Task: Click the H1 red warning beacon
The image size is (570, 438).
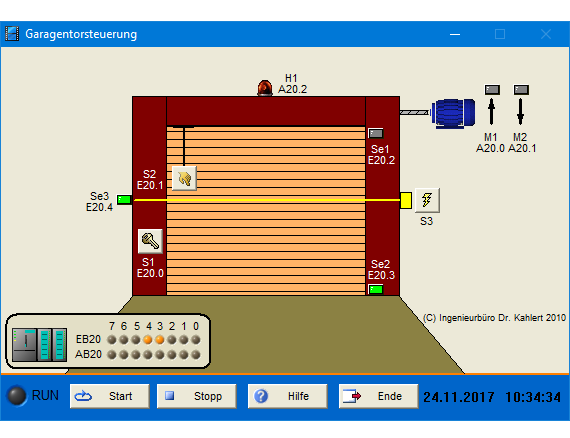Action: 265,88
